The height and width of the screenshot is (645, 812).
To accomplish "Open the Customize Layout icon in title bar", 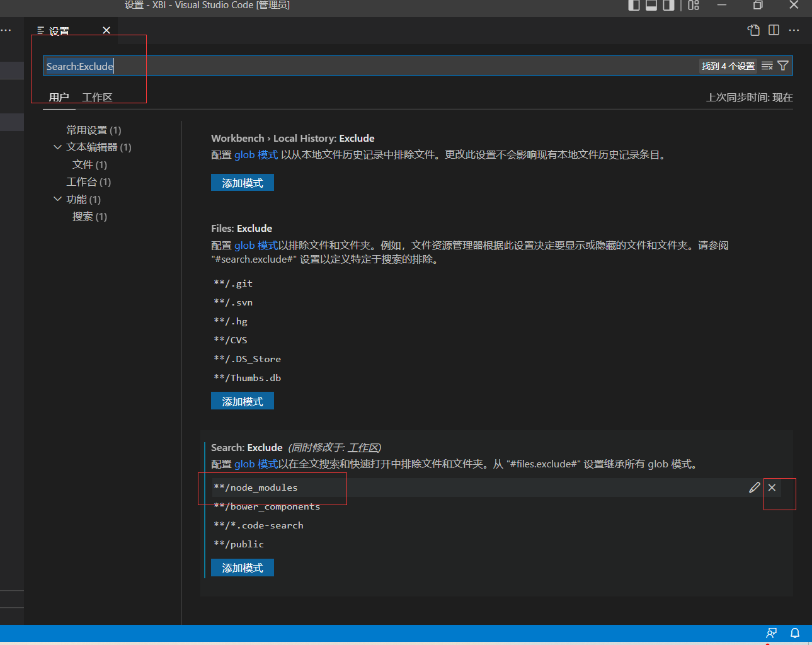I will [694, 6].
